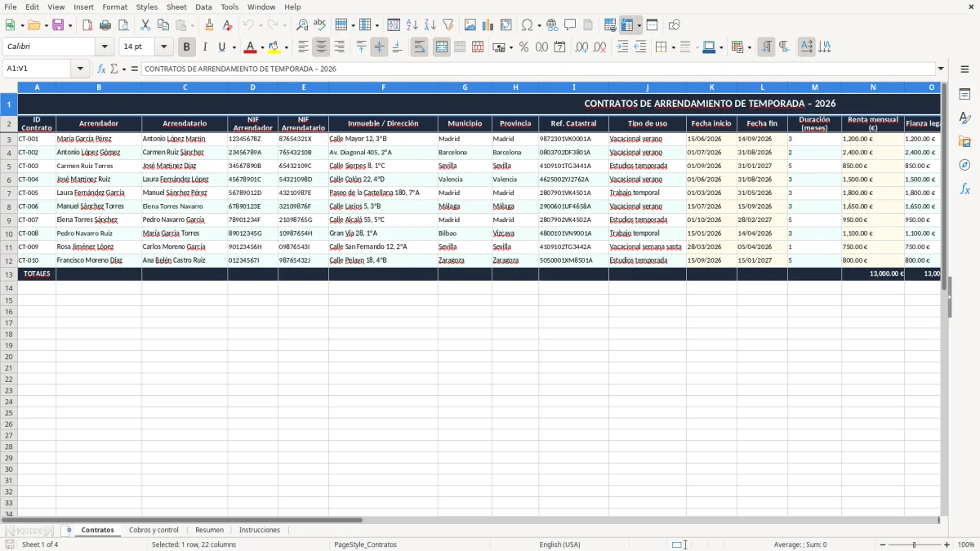
Task: Open Sidebar Properties deck
Action: tap(964, 95)
